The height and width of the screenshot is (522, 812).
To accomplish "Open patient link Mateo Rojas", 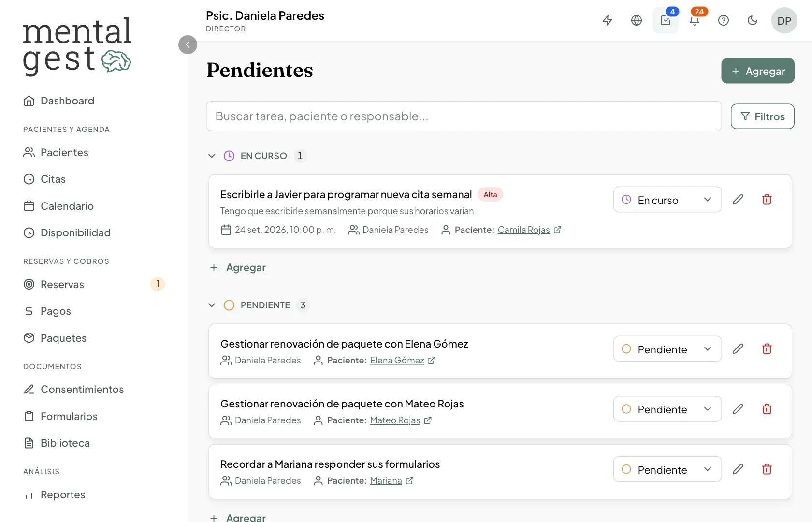I will tap(395, 420).
